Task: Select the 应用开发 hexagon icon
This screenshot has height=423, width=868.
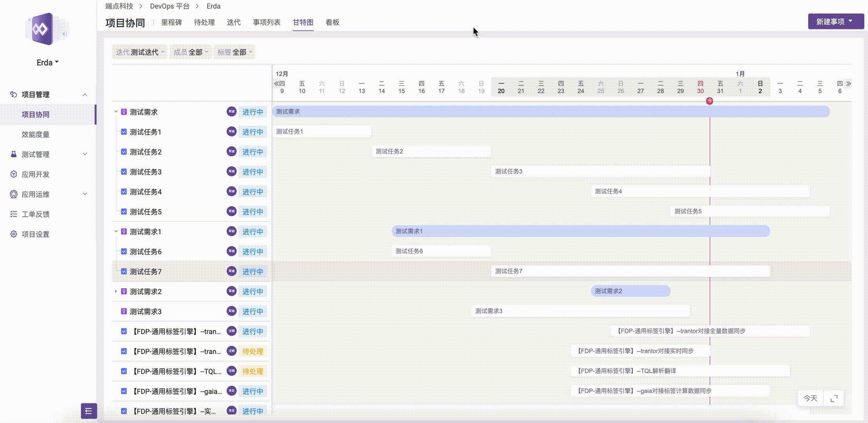Action: (13, 174)
